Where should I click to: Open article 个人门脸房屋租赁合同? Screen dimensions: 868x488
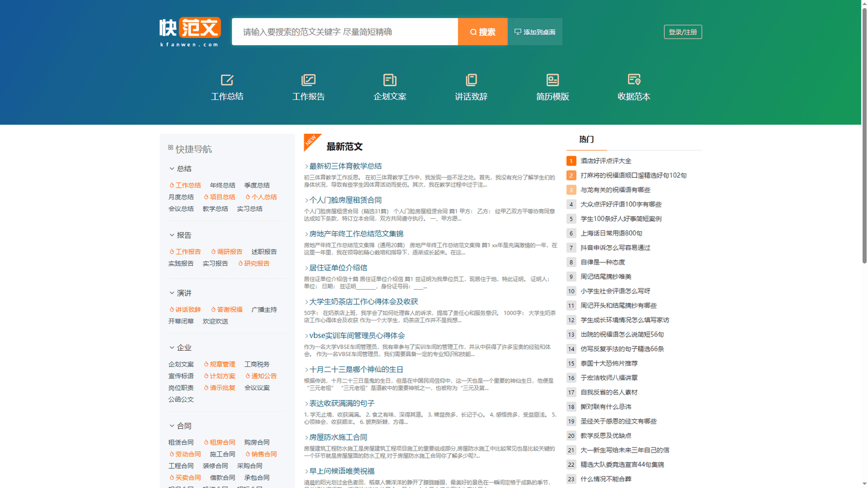345,200
